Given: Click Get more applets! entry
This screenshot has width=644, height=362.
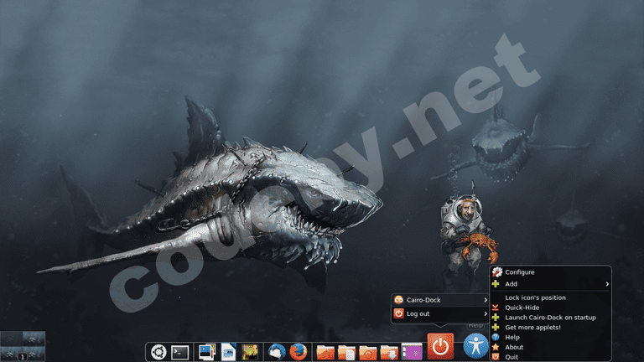Looking at the screenshot, I should [532, 327].
